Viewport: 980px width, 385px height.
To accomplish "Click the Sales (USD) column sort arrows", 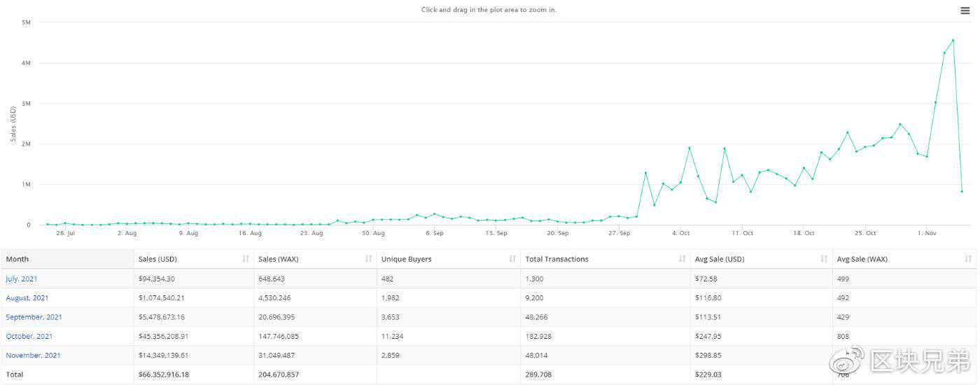I will 246,259.
